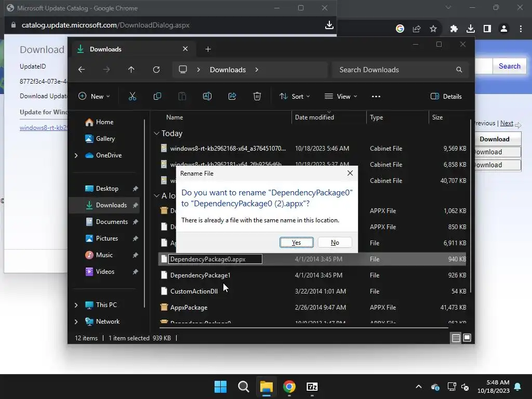Open Chrome profile avatar icon

504,29
